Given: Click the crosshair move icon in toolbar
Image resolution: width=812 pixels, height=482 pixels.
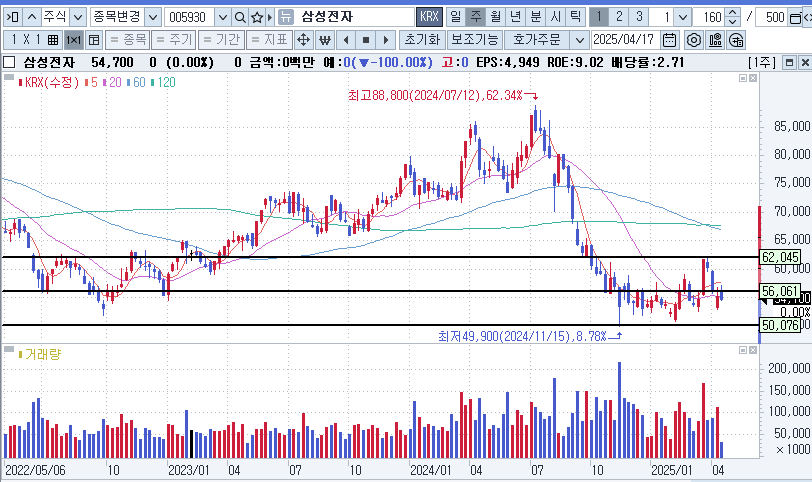Looking at the screenshot, I should pyautogui.click(x=303, y=40).
